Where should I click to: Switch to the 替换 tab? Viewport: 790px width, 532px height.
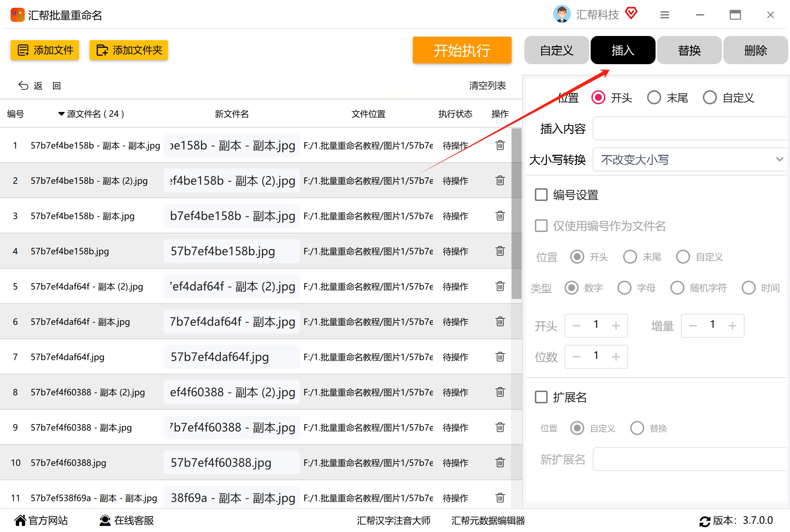tap(689, 50)
